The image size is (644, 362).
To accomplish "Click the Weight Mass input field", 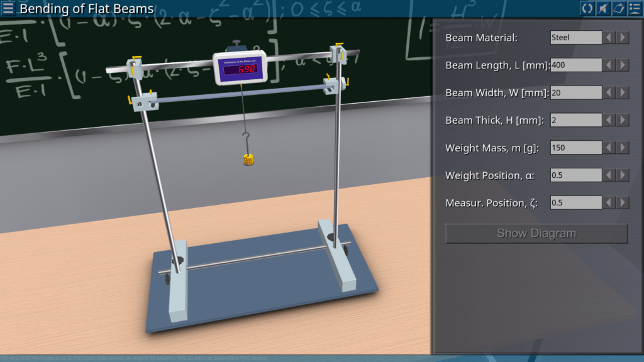I will 575,148.
